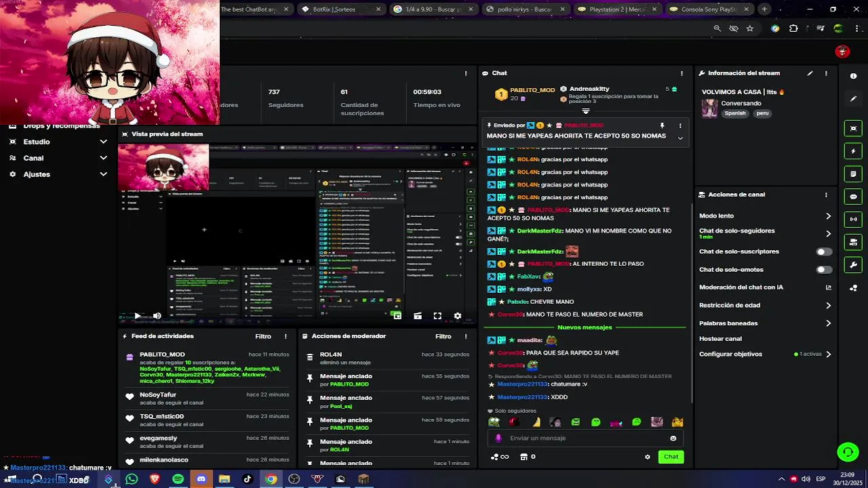
Task: Click in the Enviar un mensaje field
Action: click(585, 439)
